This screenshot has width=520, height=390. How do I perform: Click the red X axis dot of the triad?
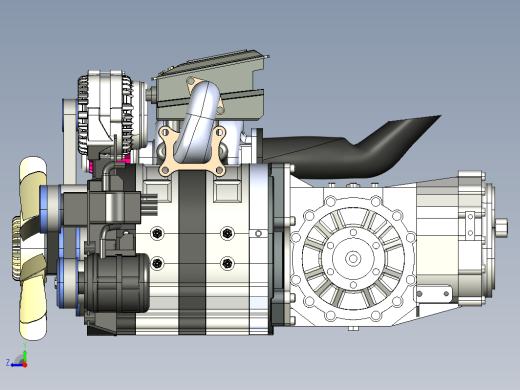(25, 365)
